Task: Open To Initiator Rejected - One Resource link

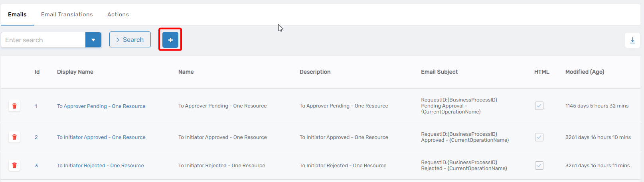Action: 100,166
